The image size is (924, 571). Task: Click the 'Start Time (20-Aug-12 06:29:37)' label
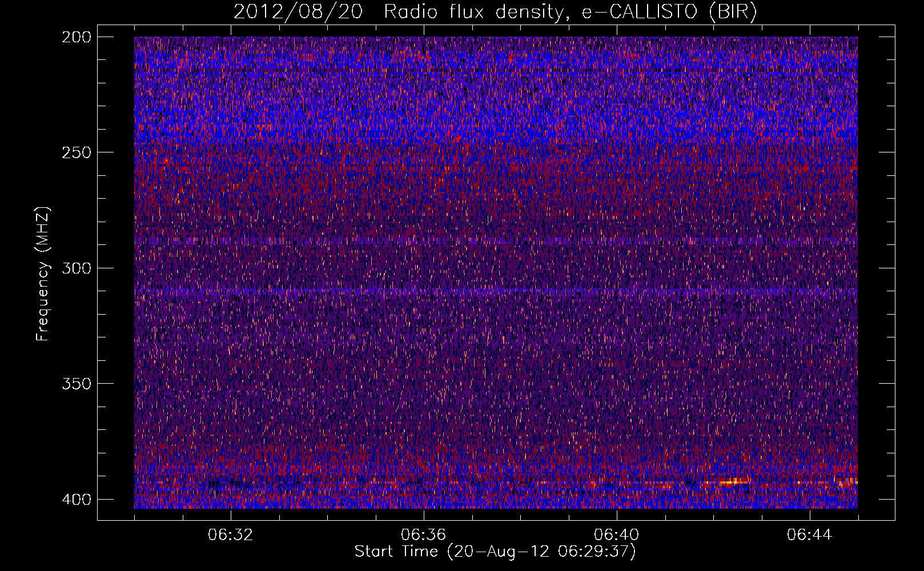point(495,552)
